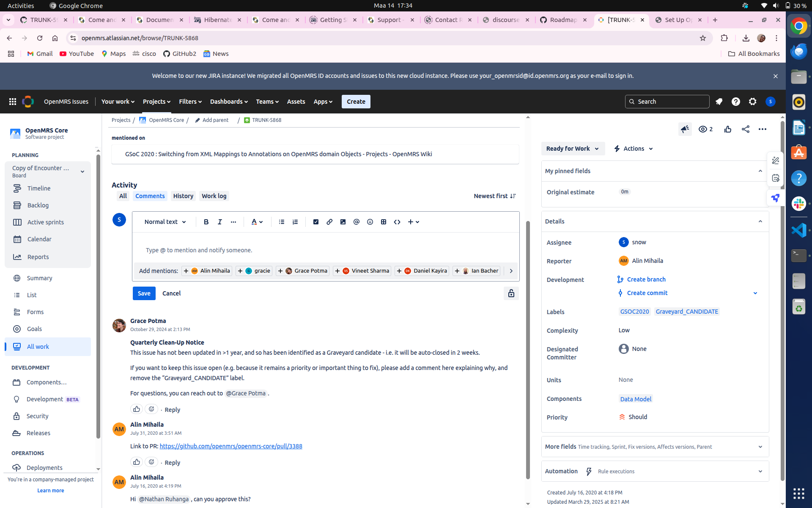Viewport: 812px width, 508px height.
Task: Click Create branch link
Action: pos(646,279)
